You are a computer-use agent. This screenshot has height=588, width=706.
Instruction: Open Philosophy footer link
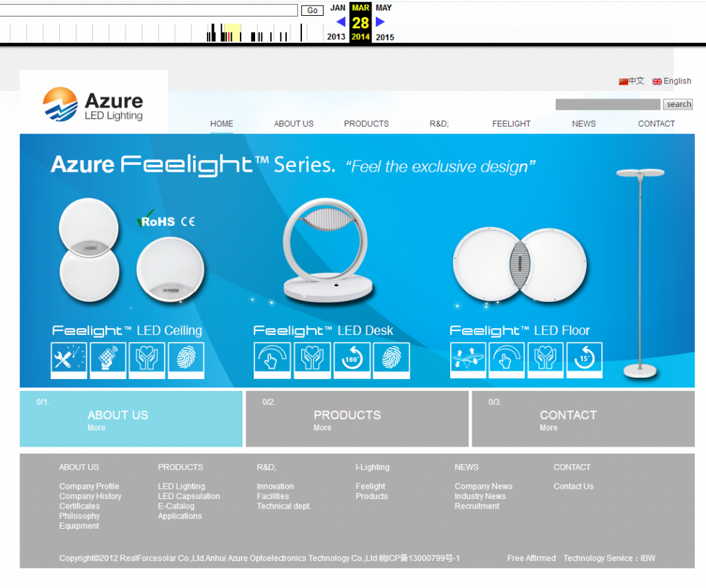click(80, 516)
